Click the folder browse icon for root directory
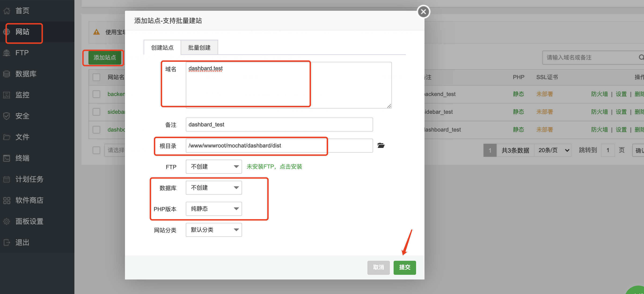644x294 pixels. pyautogui.click(x=381, y=145)
